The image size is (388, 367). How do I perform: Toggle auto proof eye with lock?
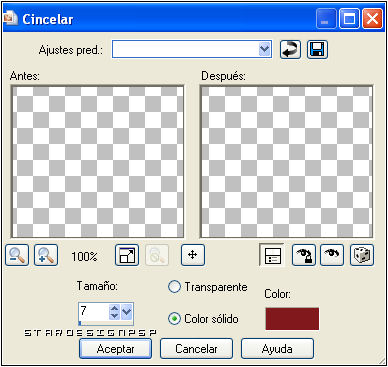(304, 255)
